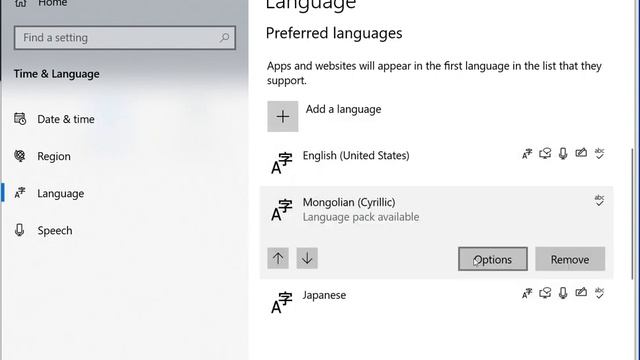Click Japanese text-to-speech feature icon
The width and height of the screenshot is (640, 360).
[545, 293]
